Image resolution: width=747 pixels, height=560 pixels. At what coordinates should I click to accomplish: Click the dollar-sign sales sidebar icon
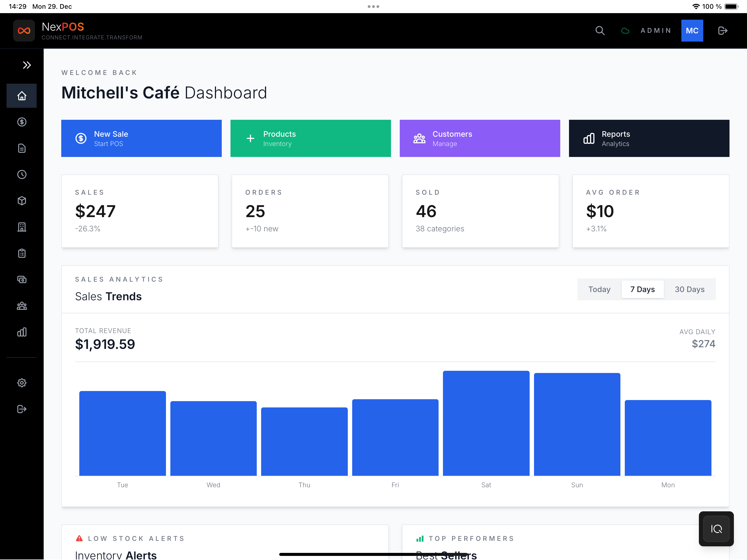coord(22,122)
